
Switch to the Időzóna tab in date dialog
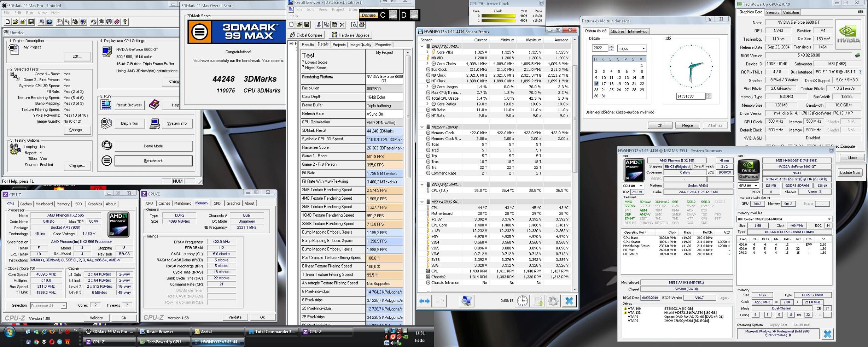tap(617, 31)
